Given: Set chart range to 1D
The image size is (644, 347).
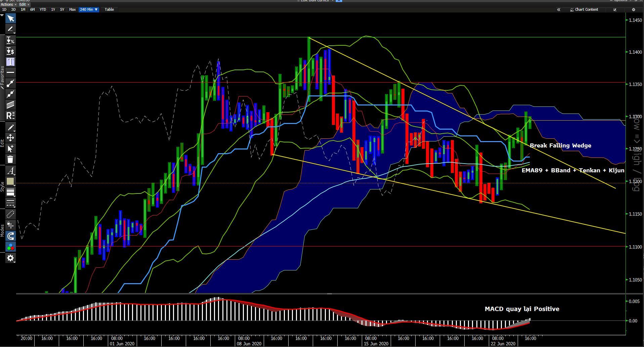Looking at the screenshot, I should [4, 9].
